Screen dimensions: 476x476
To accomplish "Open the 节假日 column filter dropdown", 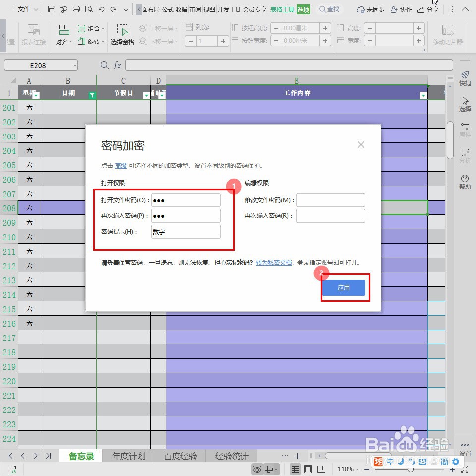I will (x=146, y=96).
